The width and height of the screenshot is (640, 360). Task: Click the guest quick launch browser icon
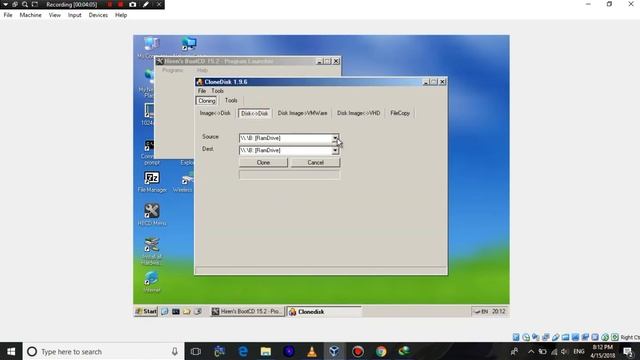coord(164,311)
